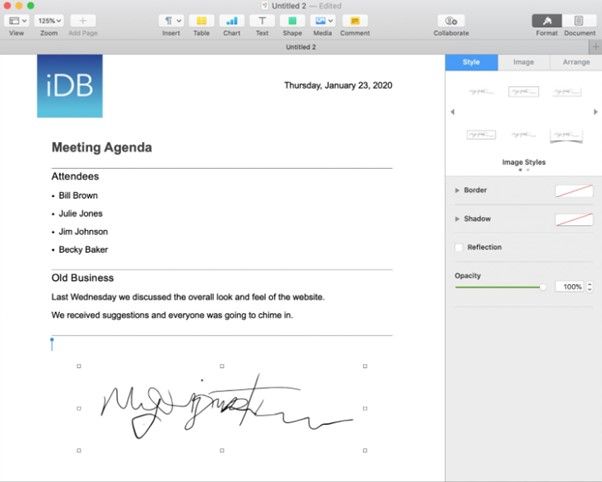Open the Document inspector
The width and height of the screenshot is (602, 482).
(579, 20)
